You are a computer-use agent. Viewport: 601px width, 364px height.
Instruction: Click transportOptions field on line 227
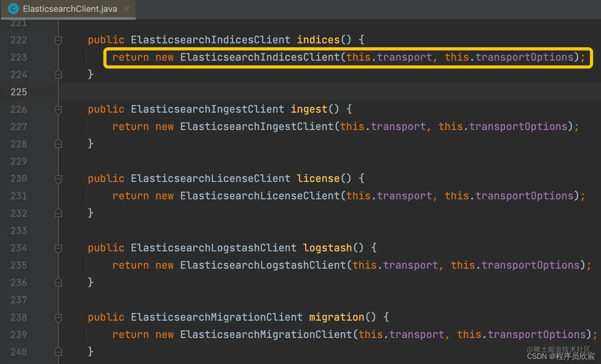point(518,127)
